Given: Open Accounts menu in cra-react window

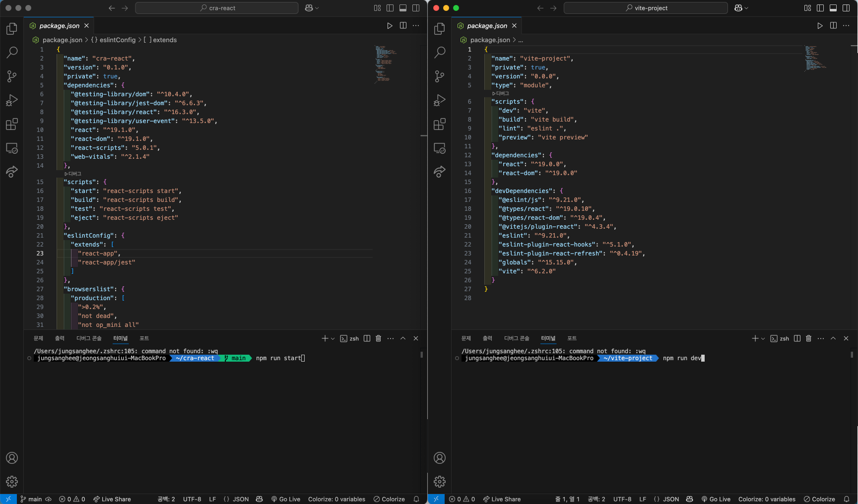Looking at the screenshot, I should (12, 458).
